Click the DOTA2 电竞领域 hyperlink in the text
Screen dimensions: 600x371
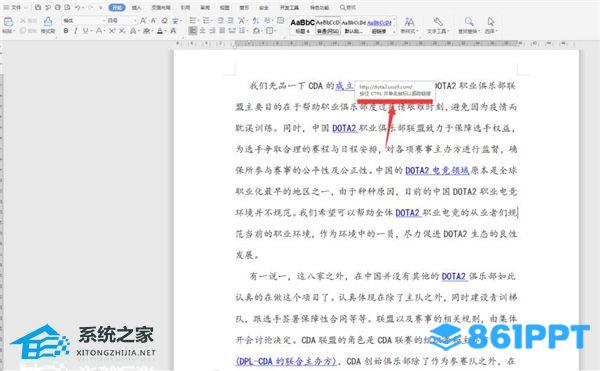437,170
